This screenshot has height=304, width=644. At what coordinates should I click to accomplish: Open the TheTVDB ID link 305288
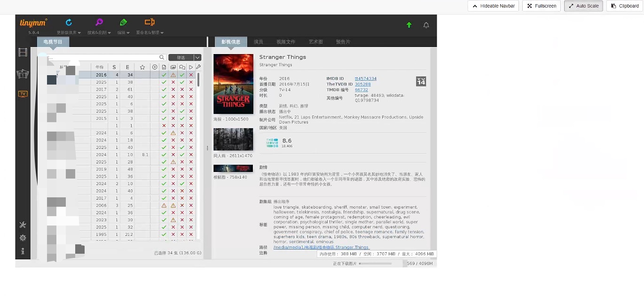coord(362,84)
